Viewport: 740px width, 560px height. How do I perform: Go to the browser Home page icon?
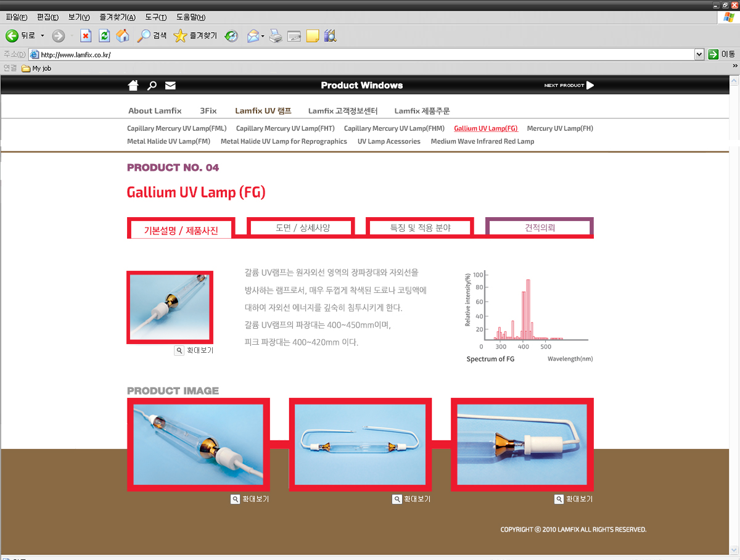click(x=123, y=36)
